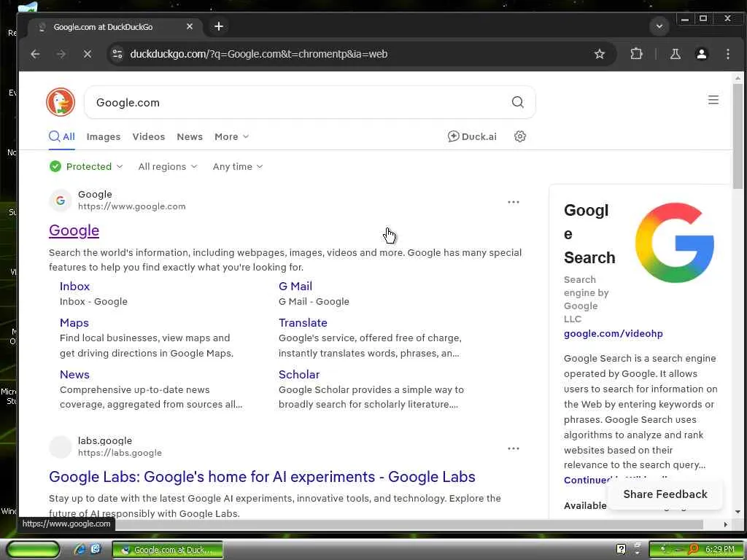Switch to Images tab

pos(104,136)
